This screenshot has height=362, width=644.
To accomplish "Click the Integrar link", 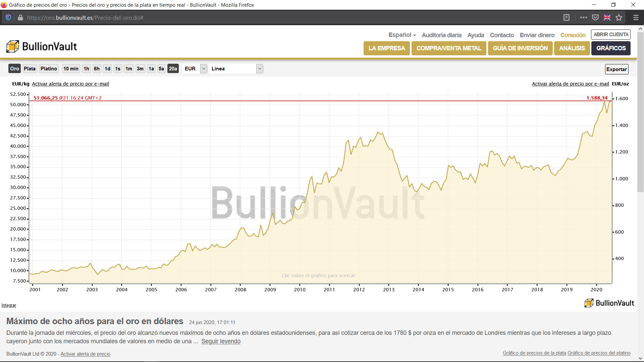I will pyautogui.click(x=9, y=305).
